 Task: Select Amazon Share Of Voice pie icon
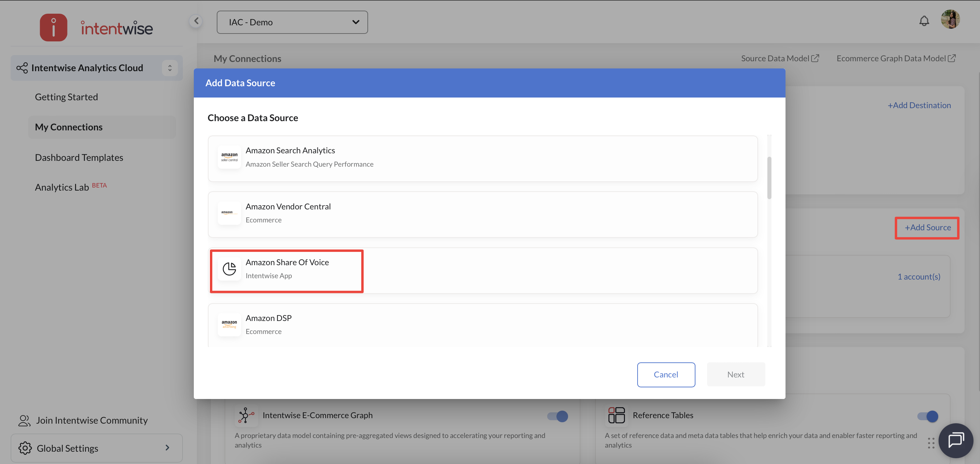(x=229, y=269)
